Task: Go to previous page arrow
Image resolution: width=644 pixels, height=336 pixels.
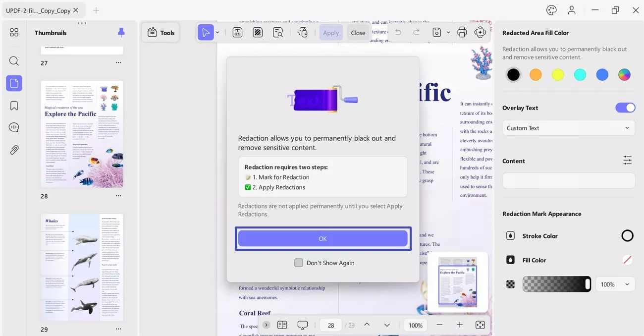Action: (x=367, y=325)
